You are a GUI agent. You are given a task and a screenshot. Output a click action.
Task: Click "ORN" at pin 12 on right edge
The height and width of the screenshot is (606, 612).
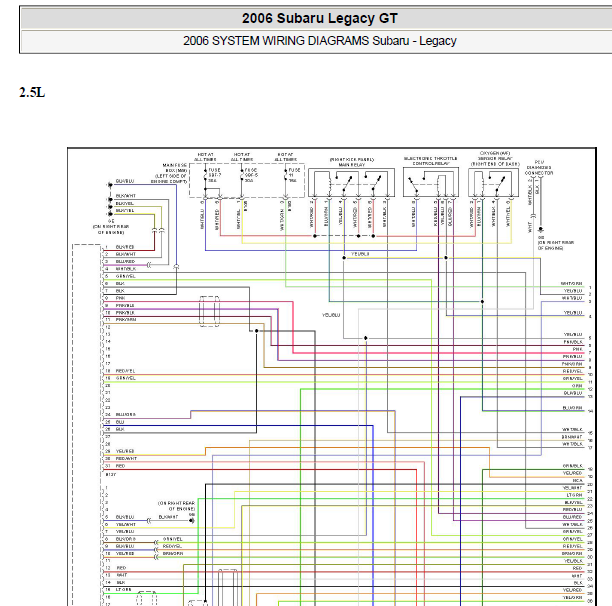click(577, 386)
